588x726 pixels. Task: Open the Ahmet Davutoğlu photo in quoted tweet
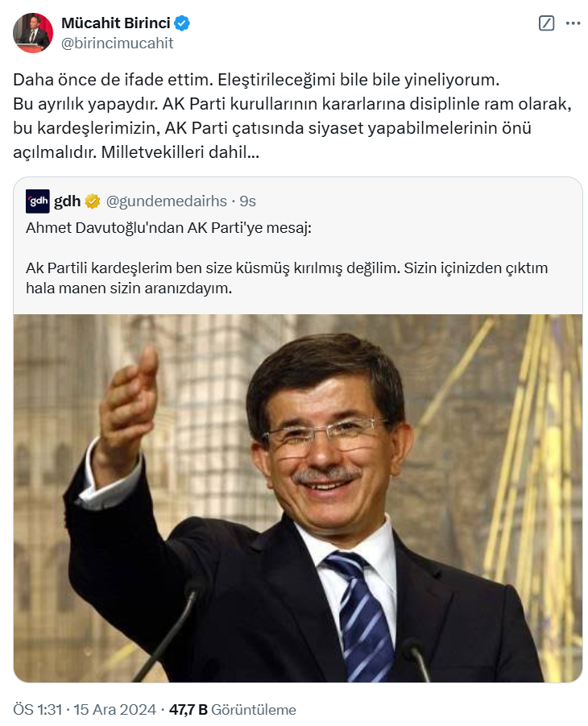pyautogui.click(x=298, y=498)
